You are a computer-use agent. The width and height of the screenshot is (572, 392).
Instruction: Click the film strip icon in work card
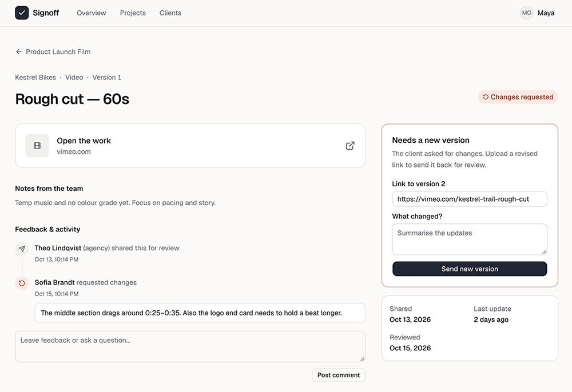click(x=37, y=146)
